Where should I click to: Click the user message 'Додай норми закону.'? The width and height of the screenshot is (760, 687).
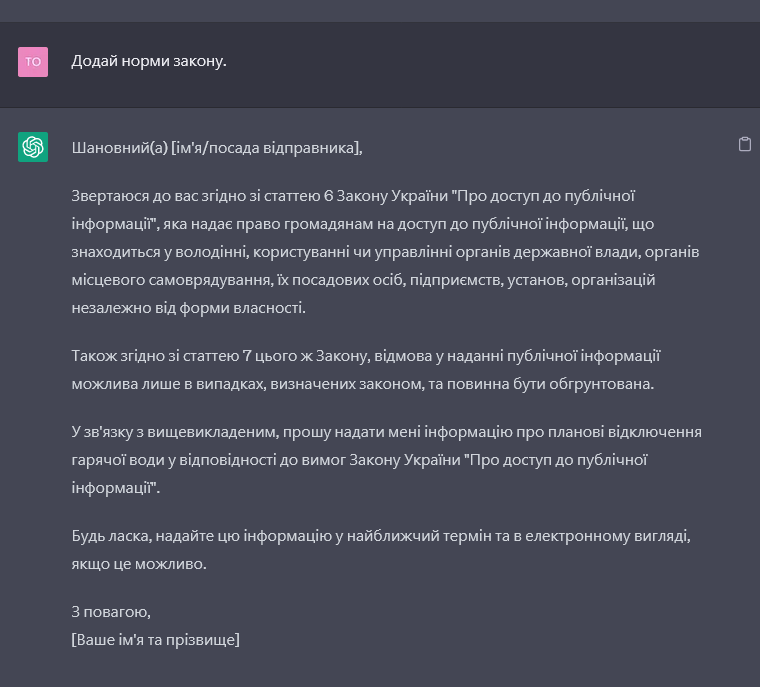click(149, 62)
